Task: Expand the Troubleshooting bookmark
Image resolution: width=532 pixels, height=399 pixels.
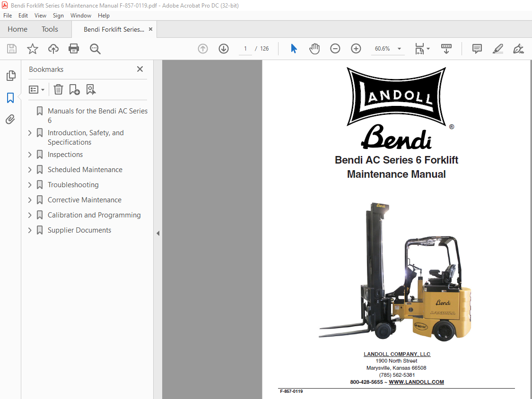Action: (30, 185)
